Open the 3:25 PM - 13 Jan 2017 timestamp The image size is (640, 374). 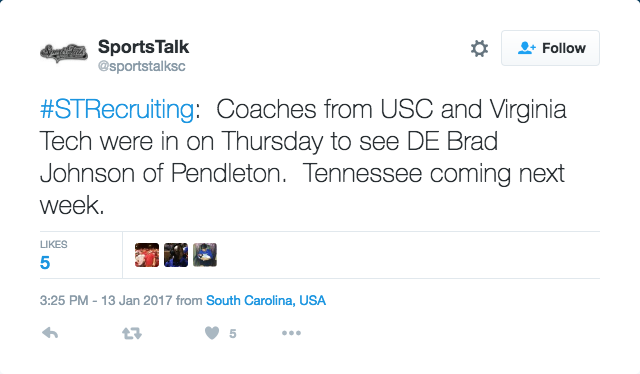pyautogui.click(x=106, y=301)
